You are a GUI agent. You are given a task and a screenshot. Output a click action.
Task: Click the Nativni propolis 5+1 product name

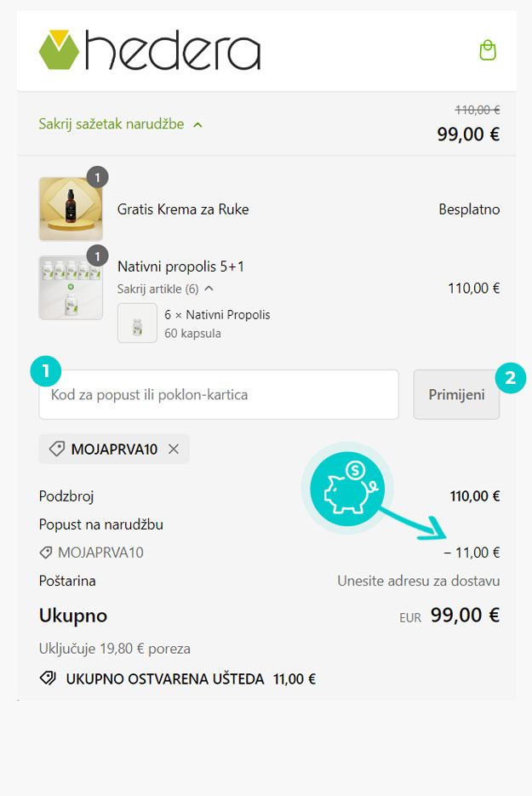(x=180, y=266)
